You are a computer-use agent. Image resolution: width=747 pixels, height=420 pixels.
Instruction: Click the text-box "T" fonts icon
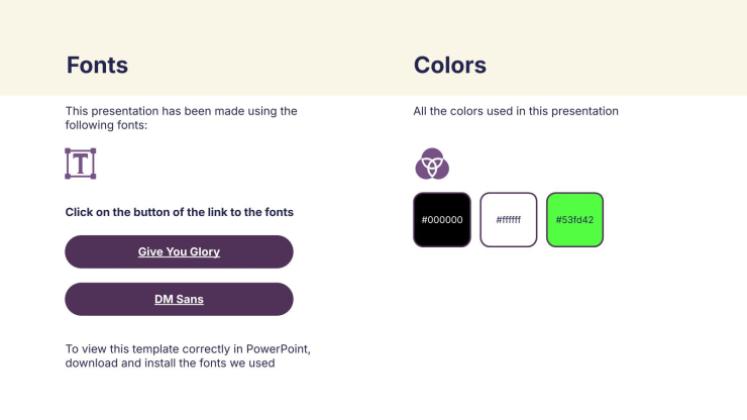(x=80, y=164)
